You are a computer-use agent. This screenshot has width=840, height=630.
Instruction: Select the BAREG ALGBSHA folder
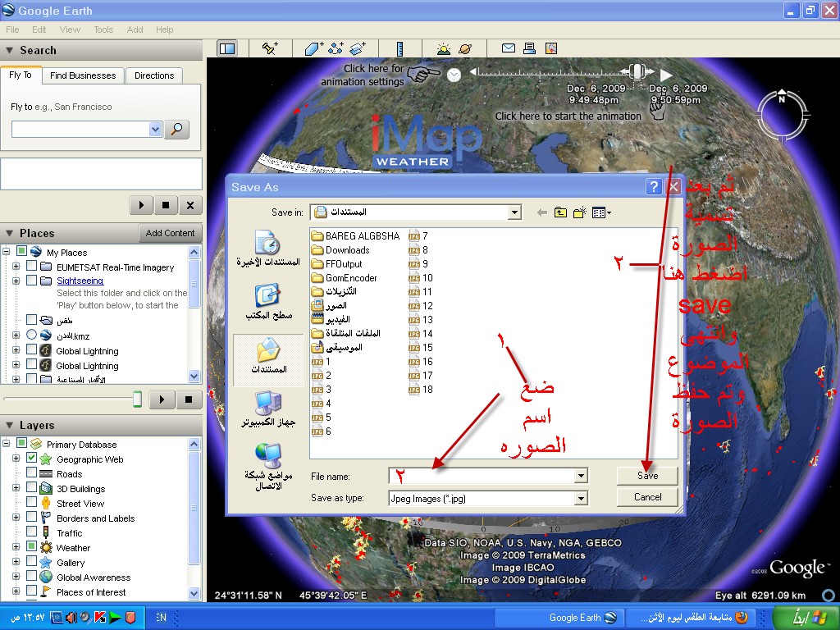[x=356, y=235]
